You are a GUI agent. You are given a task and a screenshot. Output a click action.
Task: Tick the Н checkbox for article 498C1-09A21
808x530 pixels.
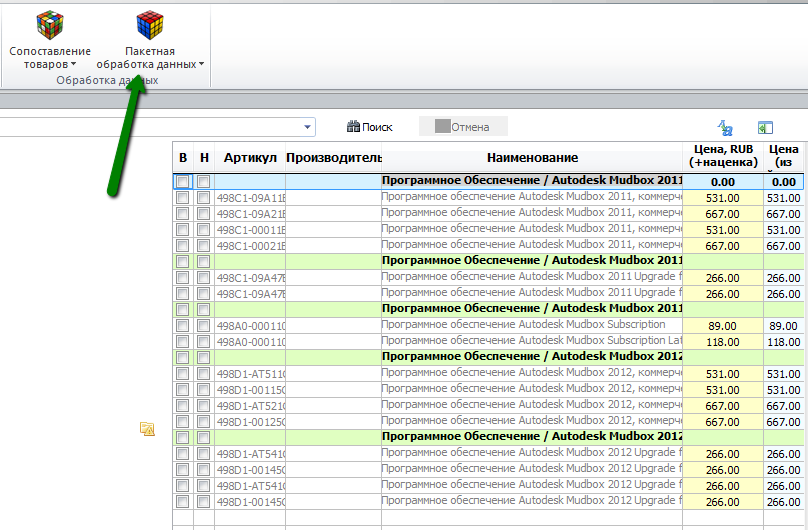pos(204,213)
